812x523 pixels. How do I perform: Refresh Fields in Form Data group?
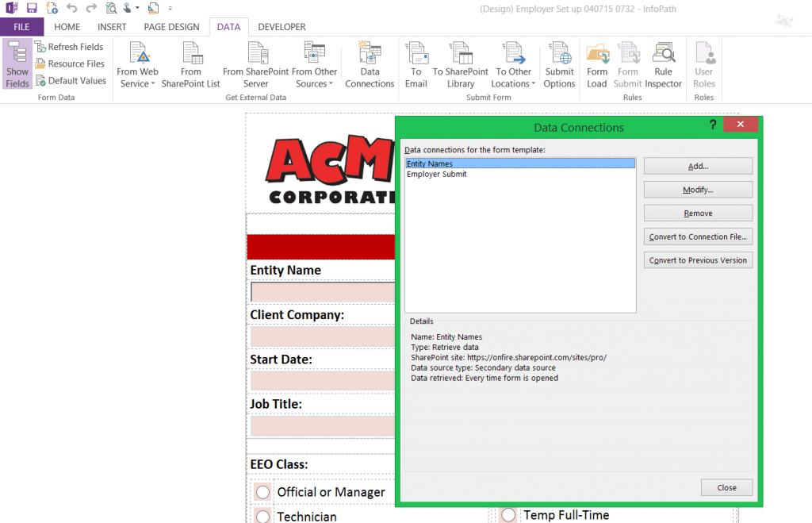point(70,47)
